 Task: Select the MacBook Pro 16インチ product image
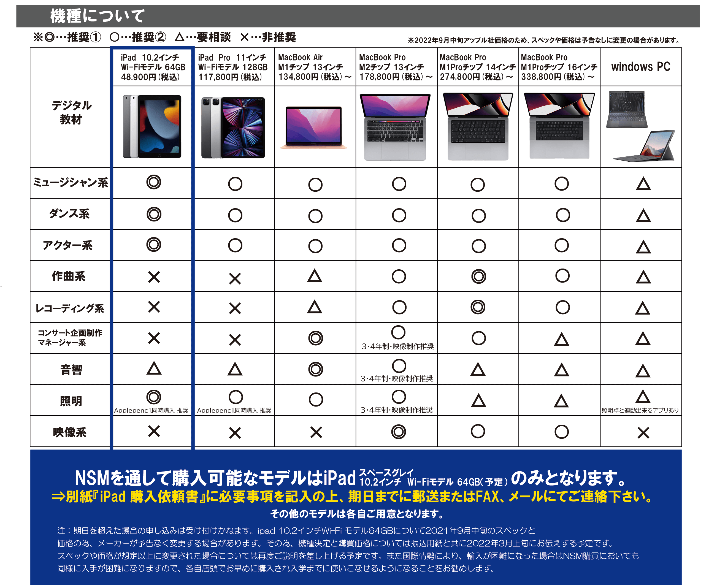pos(559,126)
